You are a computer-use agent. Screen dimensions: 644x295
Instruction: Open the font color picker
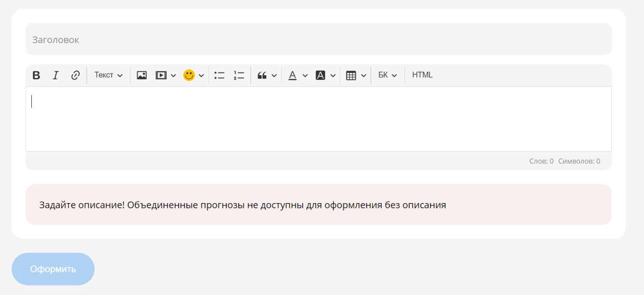[x=293, y=76]
